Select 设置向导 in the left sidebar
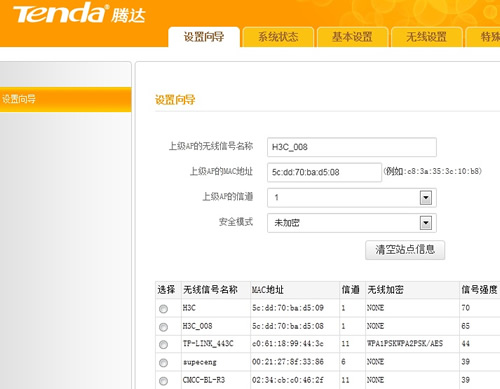Image resolution: width=500 pixels, height=389 pixels. pyautogui.click(x=65, y=99)
